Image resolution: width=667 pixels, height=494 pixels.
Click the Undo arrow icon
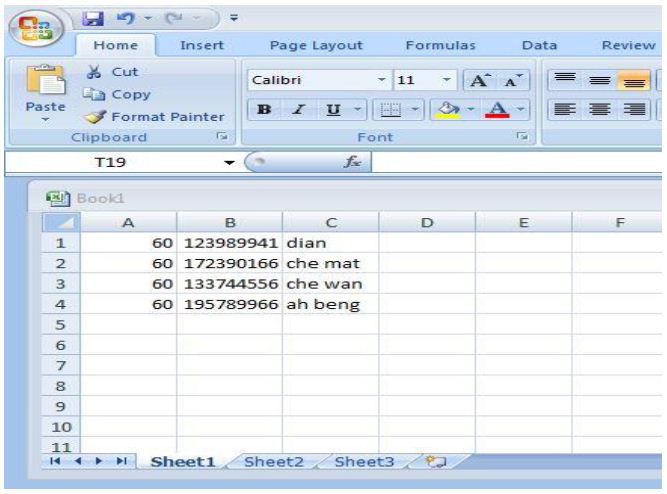pos(125,18)
